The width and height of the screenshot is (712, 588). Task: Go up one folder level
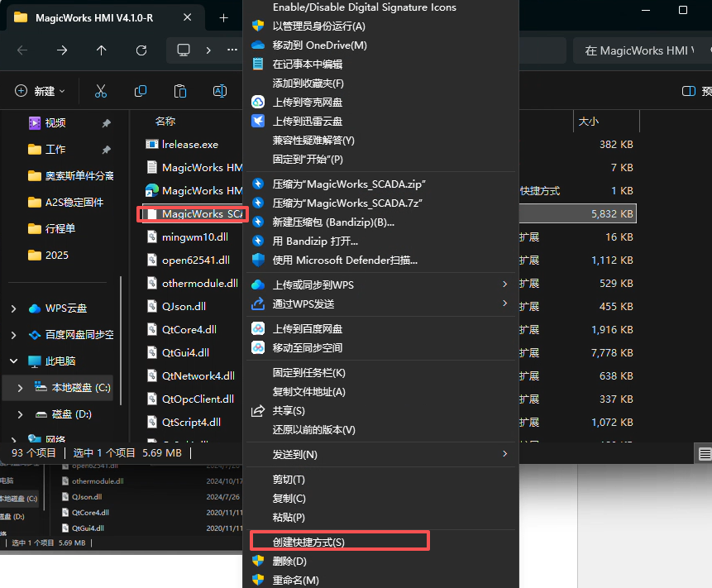pyautogui.click(x=101, y=50)
